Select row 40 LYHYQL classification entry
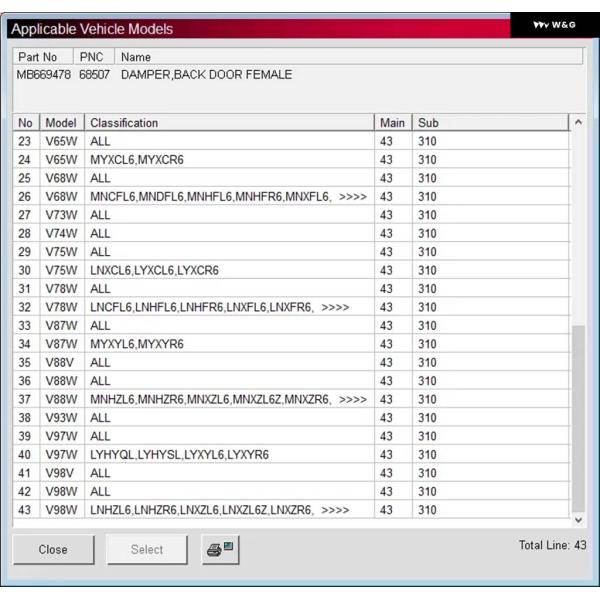The width and height of the screenshot is (600, 600). [x=178, y=455]
